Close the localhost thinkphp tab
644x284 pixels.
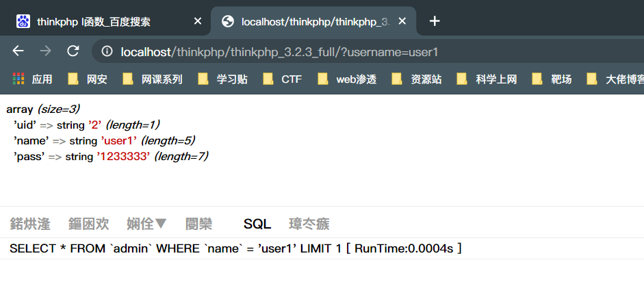point(402,21)
